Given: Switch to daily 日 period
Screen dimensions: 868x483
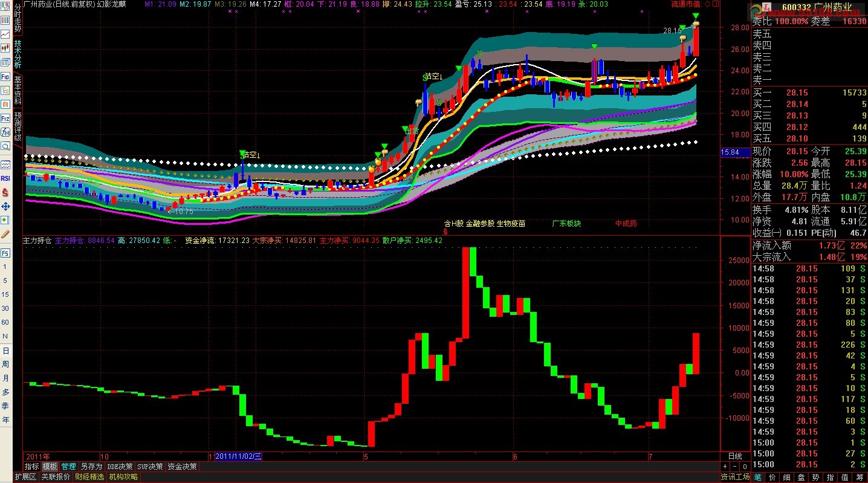Looking at the screenshot, I should (x=5, y=351).
